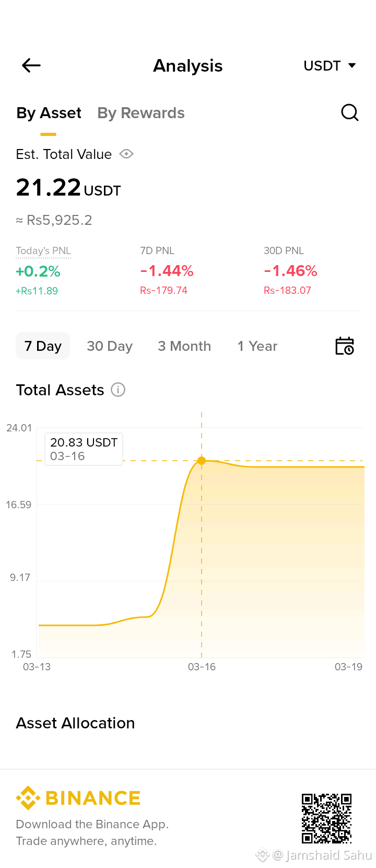376x868 pixels.
Task: Tap the 20.83 USDT chart tooltip
Action: click(x=84, y=449)
